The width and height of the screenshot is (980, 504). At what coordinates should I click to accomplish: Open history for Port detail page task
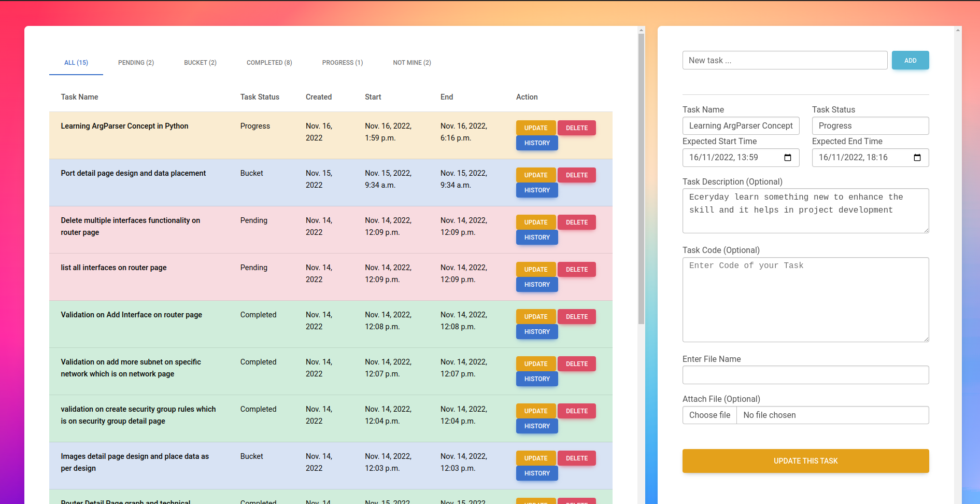[x=537, y=190]
